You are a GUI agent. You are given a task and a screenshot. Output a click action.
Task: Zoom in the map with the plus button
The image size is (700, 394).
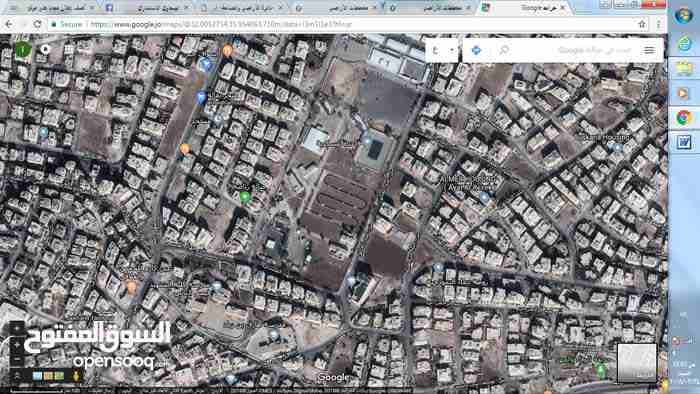pyautogui.click(x=17, y=345)
